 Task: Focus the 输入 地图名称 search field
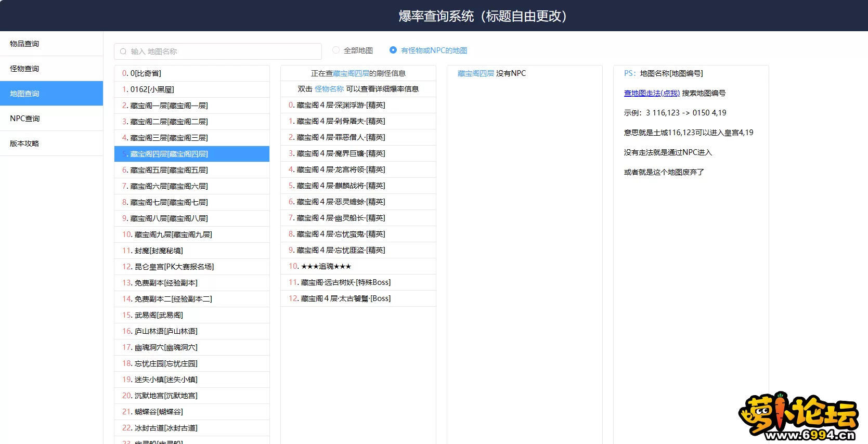pos(218,51)
